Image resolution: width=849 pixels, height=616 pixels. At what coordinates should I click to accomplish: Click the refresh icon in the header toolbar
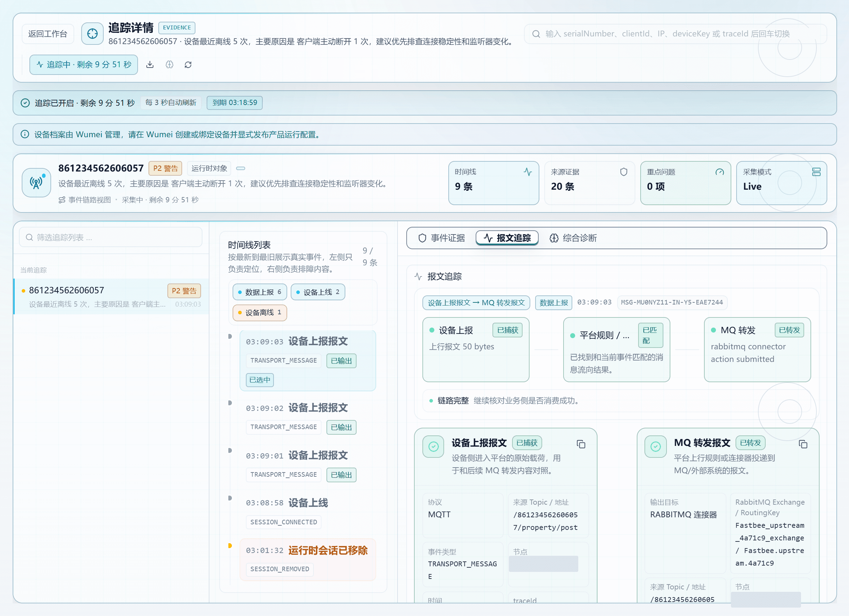188,65
